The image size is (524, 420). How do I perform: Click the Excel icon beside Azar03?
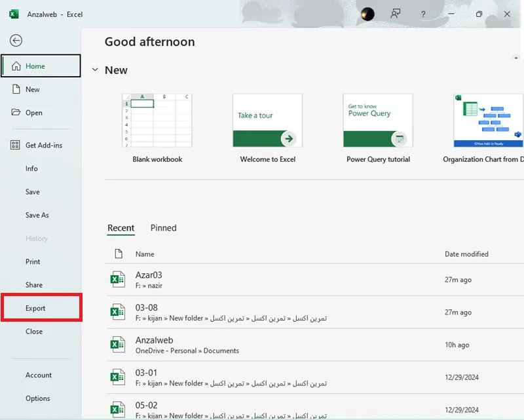[x=118, y=280]
